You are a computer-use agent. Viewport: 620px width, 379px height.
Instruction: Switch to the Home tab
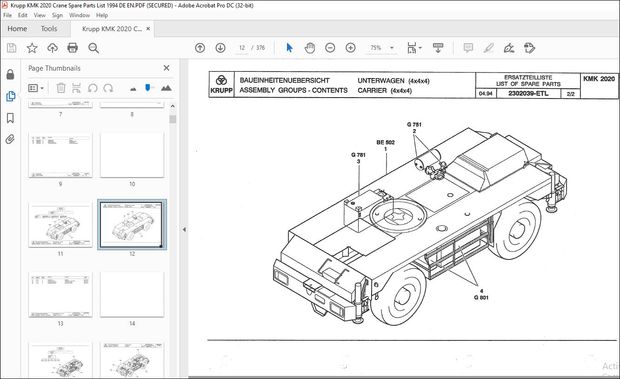click(x=17, y=29)
